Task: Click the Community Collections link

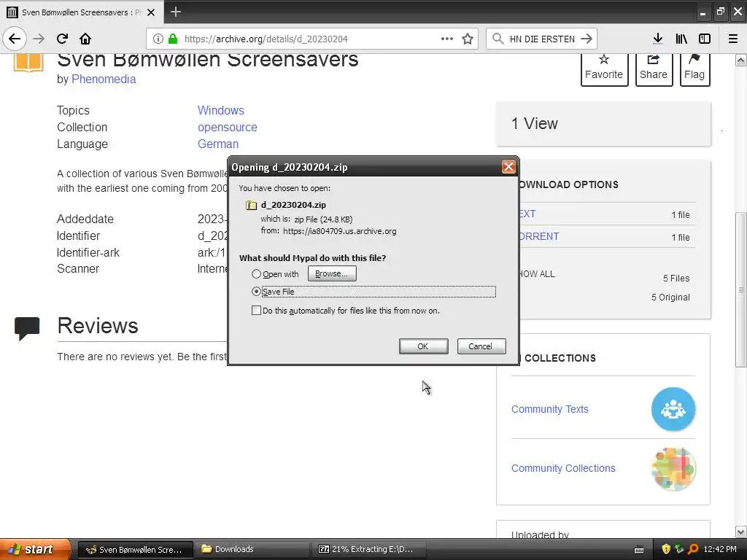Action: click(x=563, y=468)
